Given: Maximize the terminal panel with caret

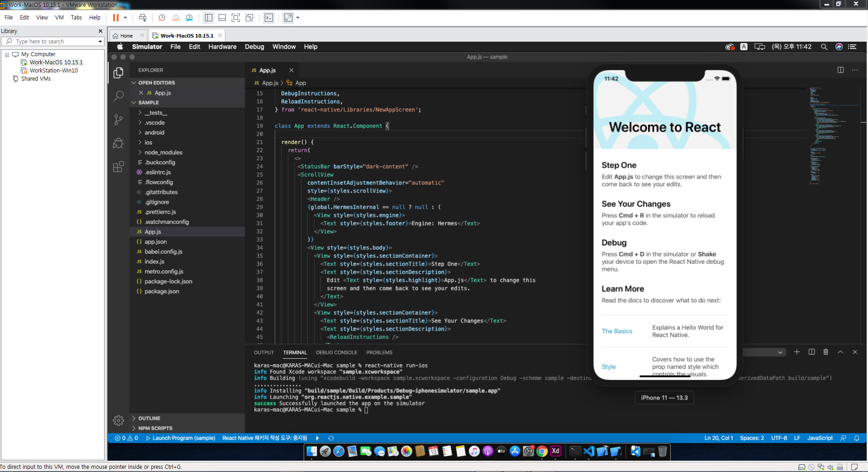Looking at the screenshot, I should 840,352.
